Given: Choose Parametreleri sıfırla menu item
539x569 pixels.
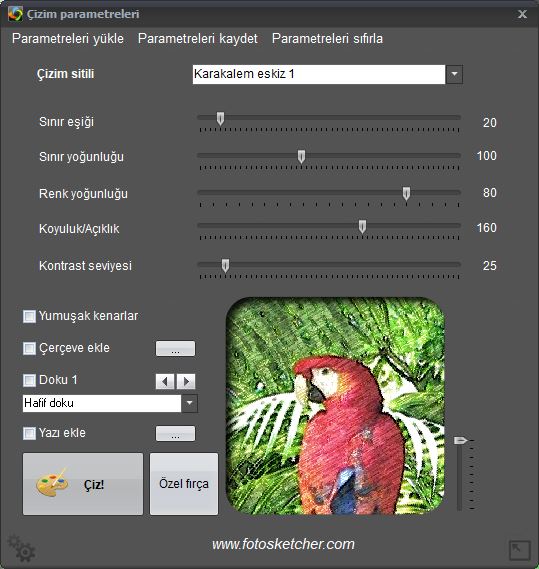Looking at the screenshot, I should click(x=327, y=38).
